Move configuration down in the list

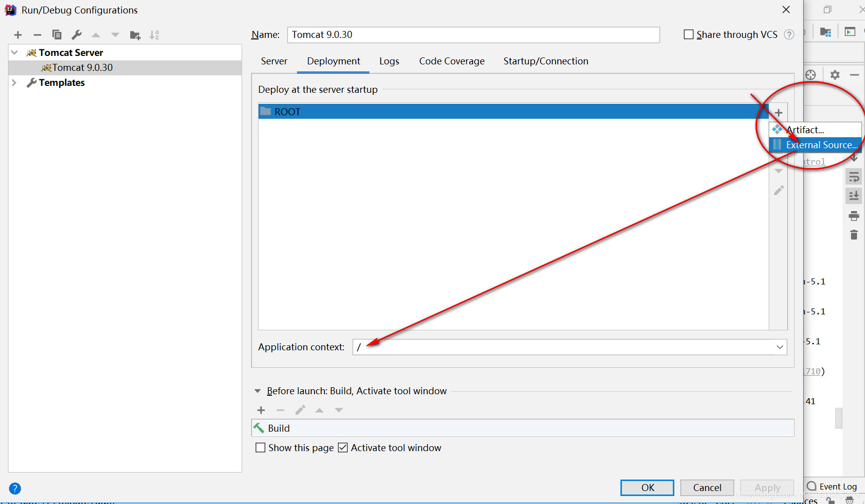pyautogui.click(x=115, y=35)
